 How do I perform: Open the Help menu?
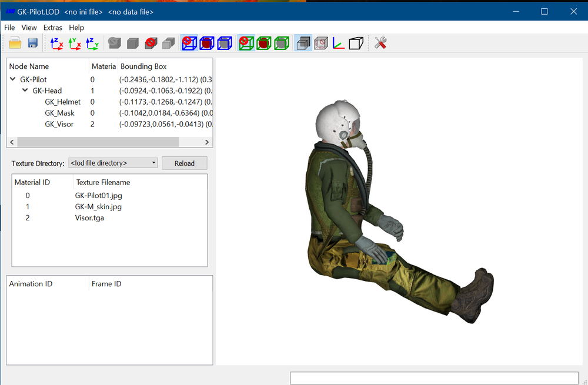pos(76,28)
